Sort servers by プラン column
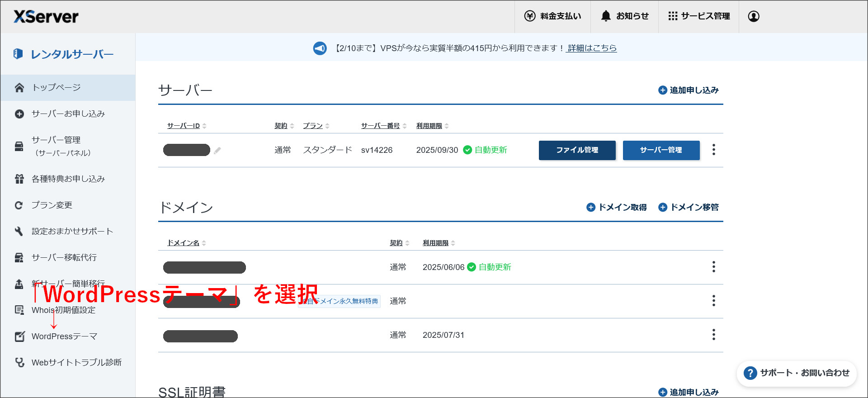868x398 pixels. (x=316, y=126)
